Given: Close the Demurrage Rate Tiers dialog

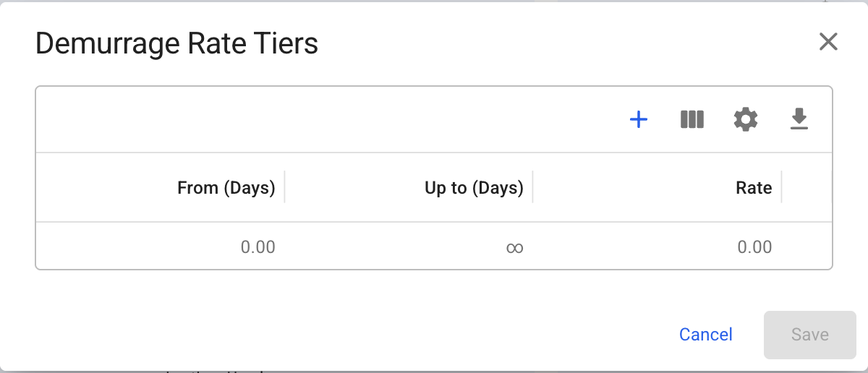Looking at the screenshot, I should click(828, 42).
